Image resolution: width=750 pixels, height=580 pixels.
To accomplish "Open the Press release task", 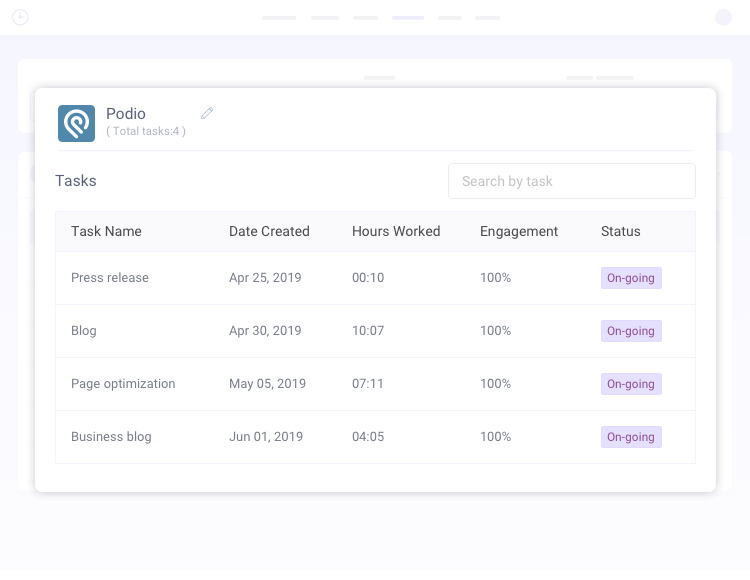I will pos(110,278).
